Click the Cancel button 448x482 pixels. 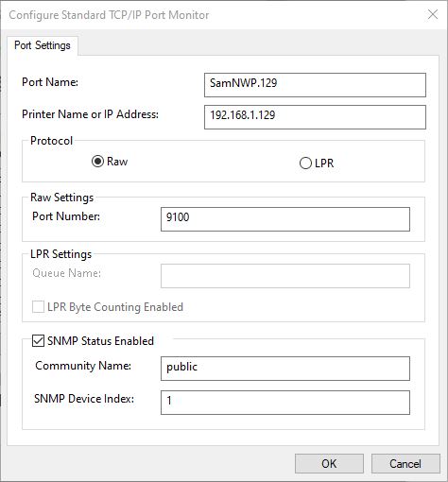click(x=405, y=464)
